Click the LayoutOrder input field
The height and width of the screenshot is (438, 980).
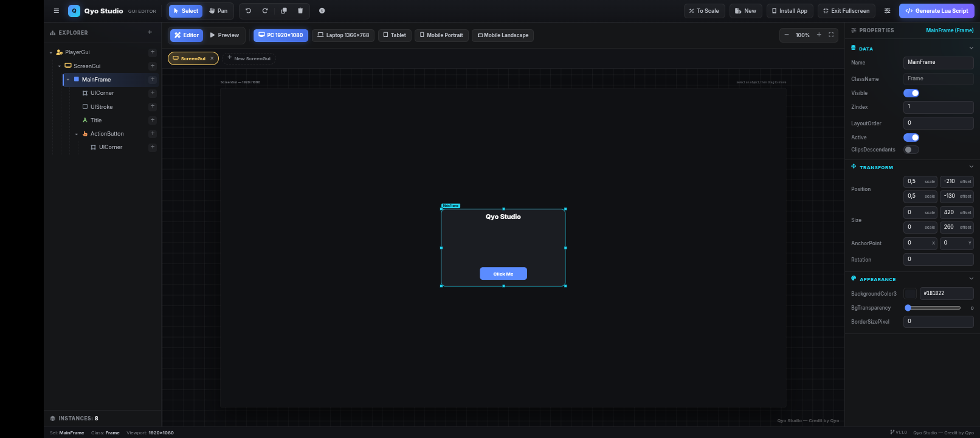click(x=939, y=123)
